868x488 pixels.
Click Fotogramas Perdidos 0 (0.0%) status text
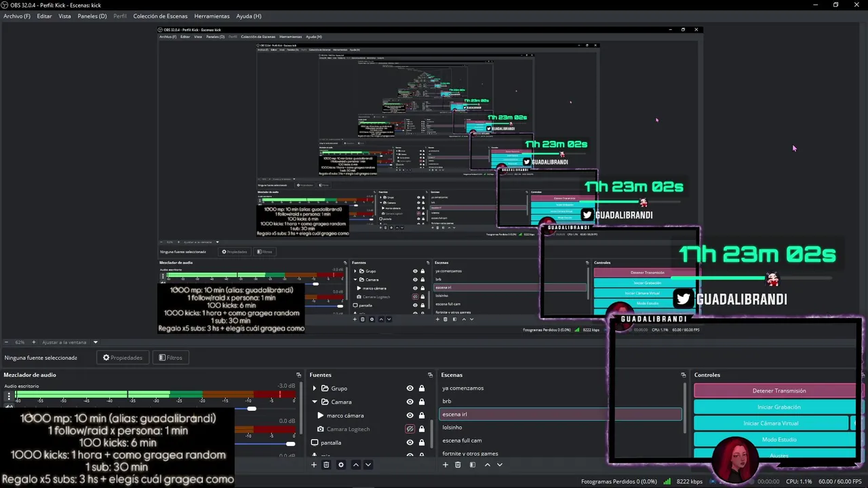tap(619, 481)
